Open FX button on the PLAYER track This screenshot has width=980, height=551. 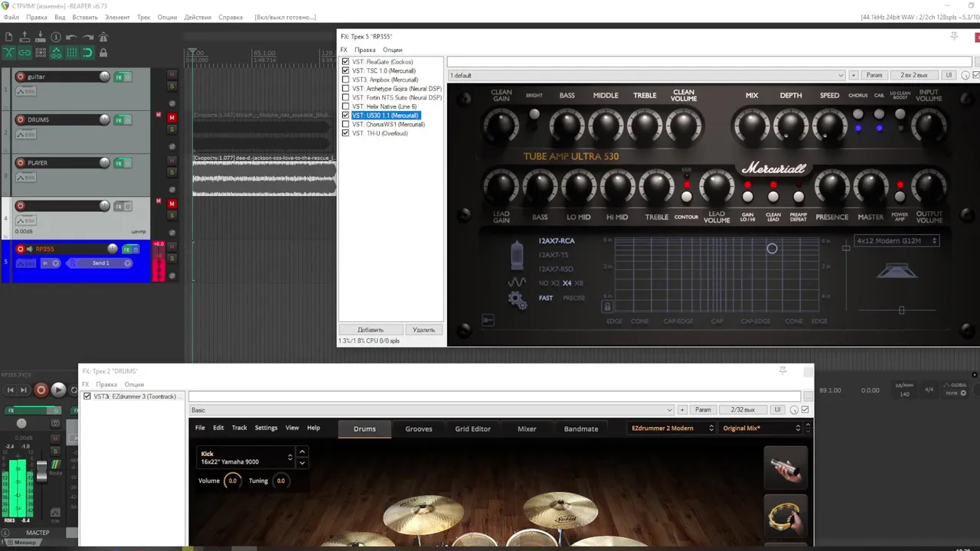(x=119, y=163)
